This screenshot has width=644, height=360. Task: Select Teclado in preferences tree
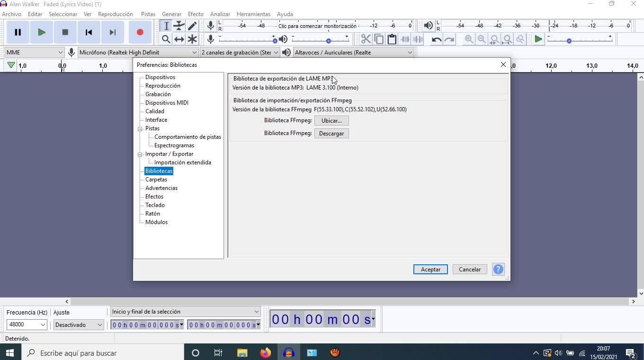(155, 205)
